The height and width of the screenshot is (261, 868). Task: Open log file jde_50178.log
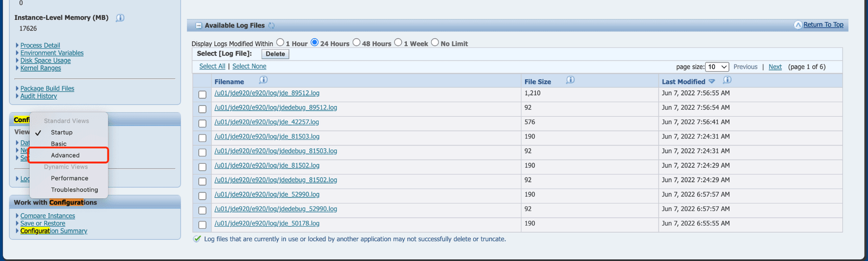click(x=267, y=224)
